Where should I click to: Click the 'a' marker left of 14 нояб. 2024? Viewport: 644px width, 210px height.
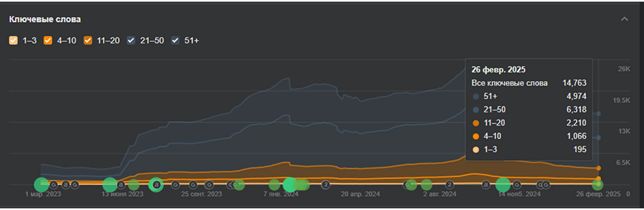pos(485,185)
